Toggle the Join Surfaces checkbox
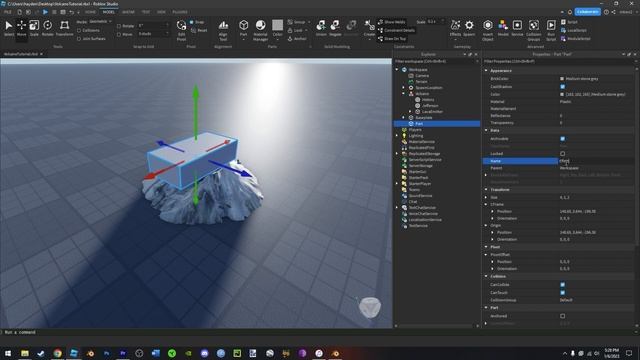The image size is (640, 360). tap(79, 39)
